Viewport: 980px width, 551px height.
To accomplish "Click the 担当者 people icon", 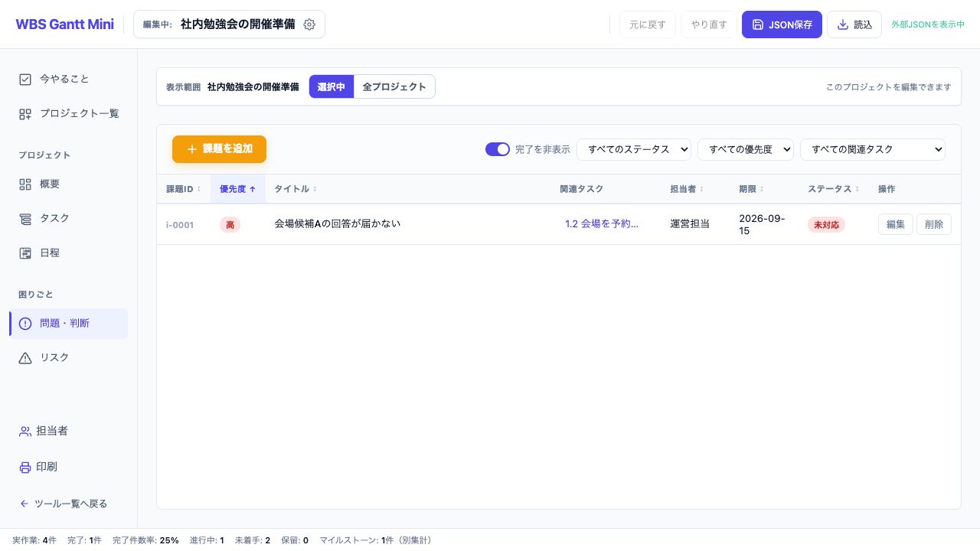I will (x=25, y=431).
